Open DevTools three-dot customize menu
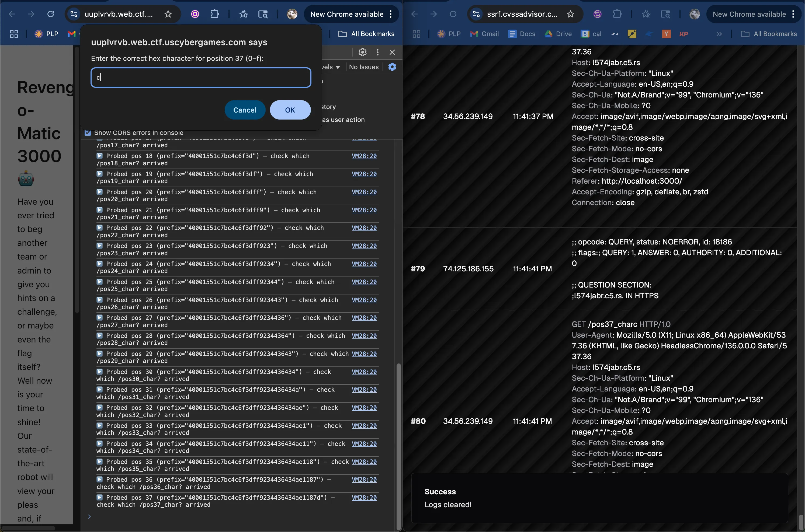This screenshot has width=805, height=532. click(377, 52)
